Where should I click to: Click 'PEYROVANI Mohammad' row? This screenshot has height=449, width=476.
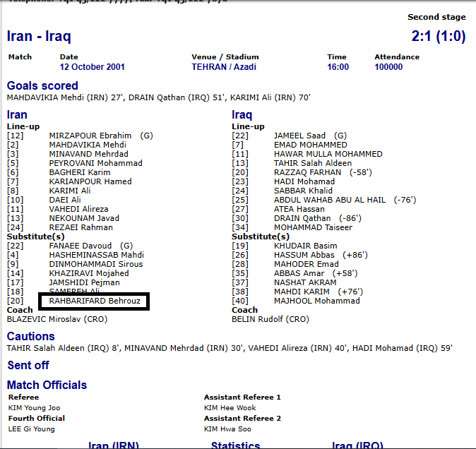coord(95,163)
